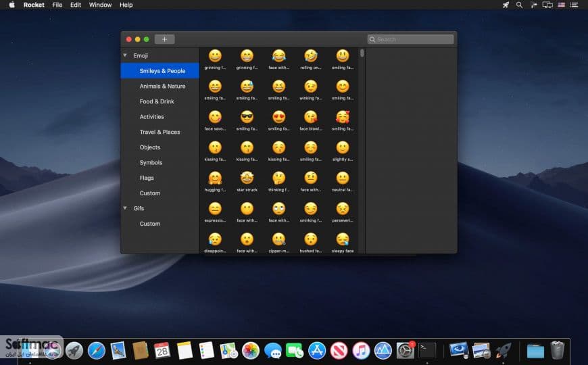Open Messages from the dock
Image resolution: width=588 pixels, height=365 pixels.
(272, 351)
